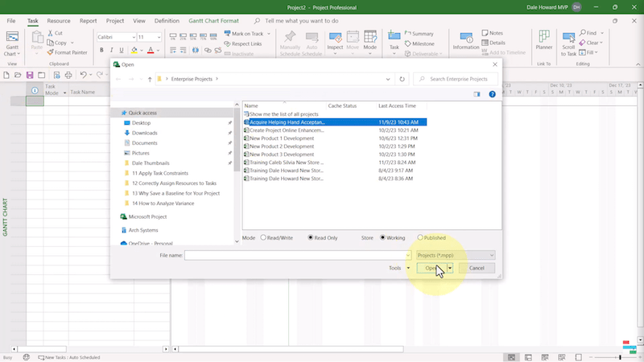Viewport: 644px width, 362px height.
Task: Toggle the preview pane icon in dialog
Action: click(477, 94)
